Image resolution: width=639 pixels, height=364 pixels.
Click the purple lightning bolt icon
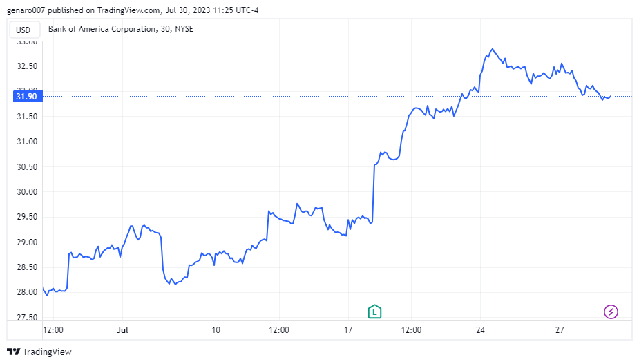pos(611,312)
